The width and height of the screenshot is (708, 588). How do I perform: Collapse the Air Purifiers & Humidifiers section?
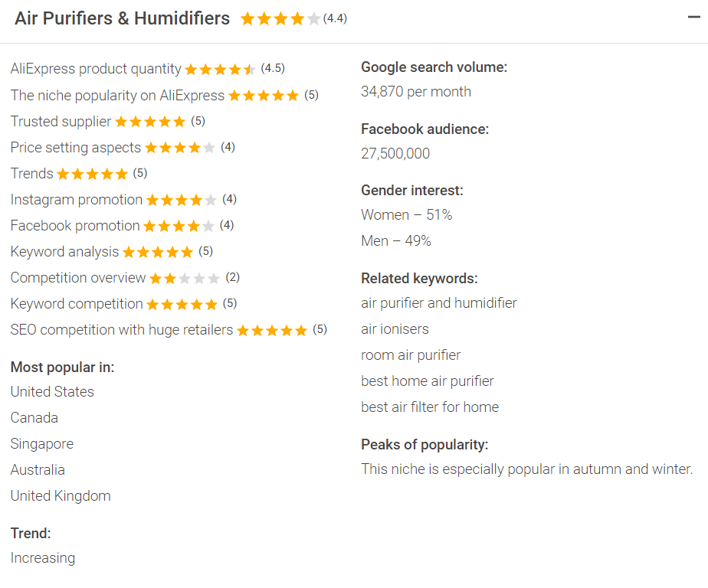tap(694, 18)
